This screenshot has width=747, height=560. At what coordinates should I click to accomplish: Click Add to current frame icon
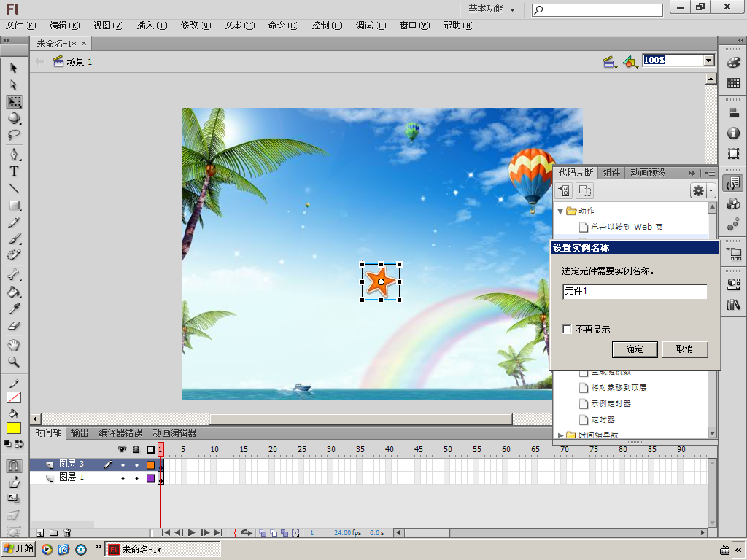(564, 191)
